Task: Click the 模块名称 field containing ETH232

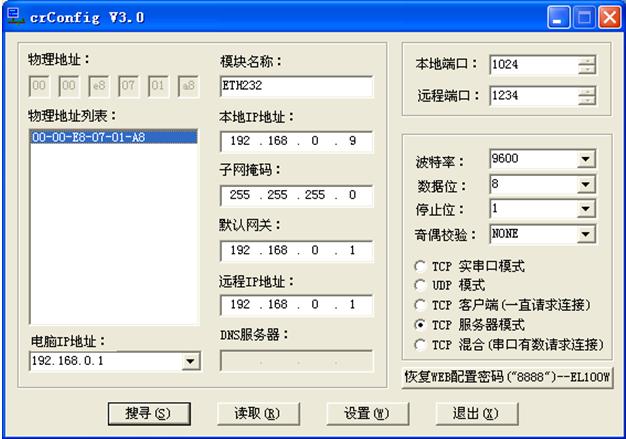Action: click(295, 87)
